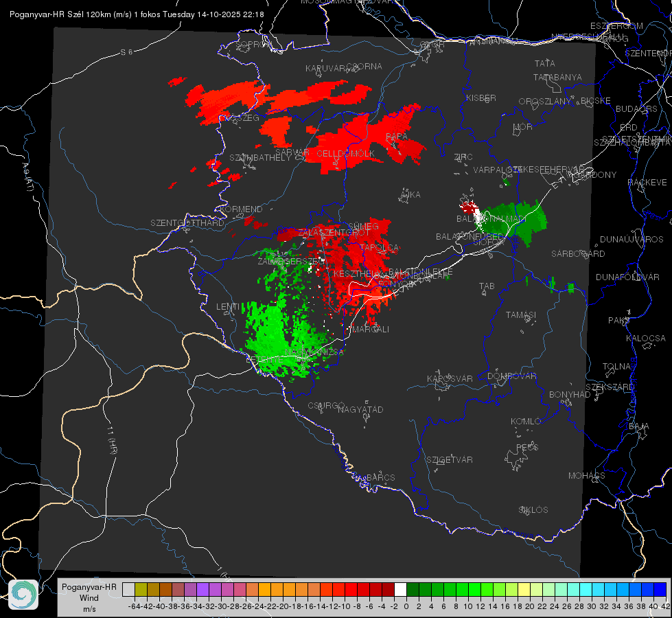Click the radar title text with timestamp 22:18
672x618 pixels.
(137, 14)
